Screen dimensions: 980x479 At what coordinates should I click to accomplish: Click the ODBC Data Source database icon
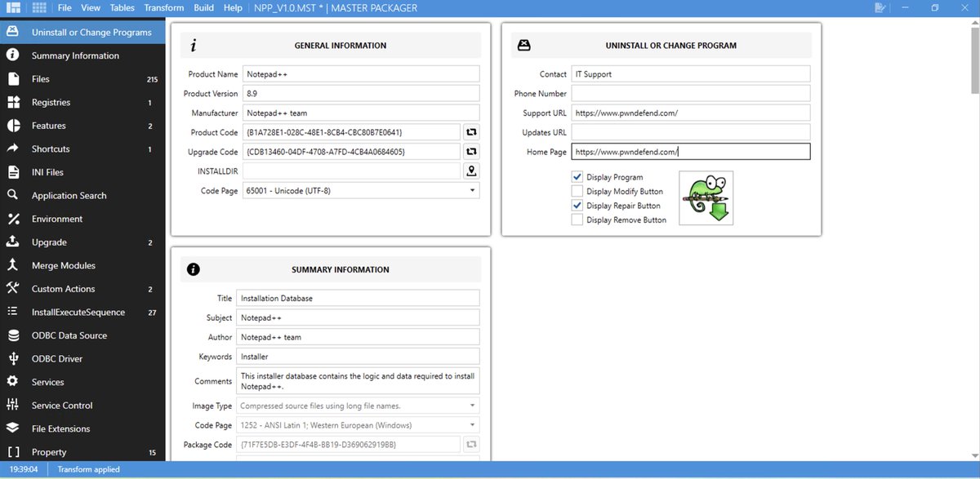point(13,335)
